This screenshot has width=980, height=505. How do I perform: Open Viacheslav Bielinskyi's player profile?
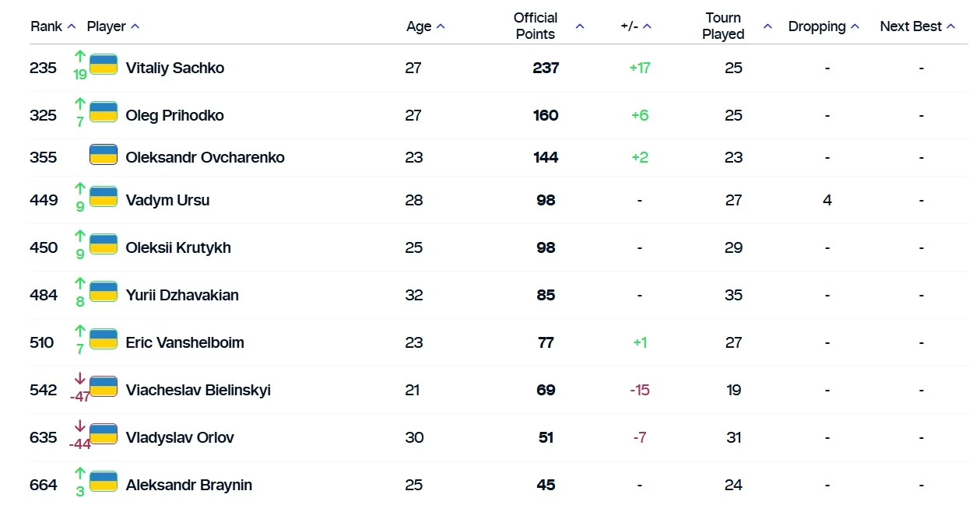198,390
